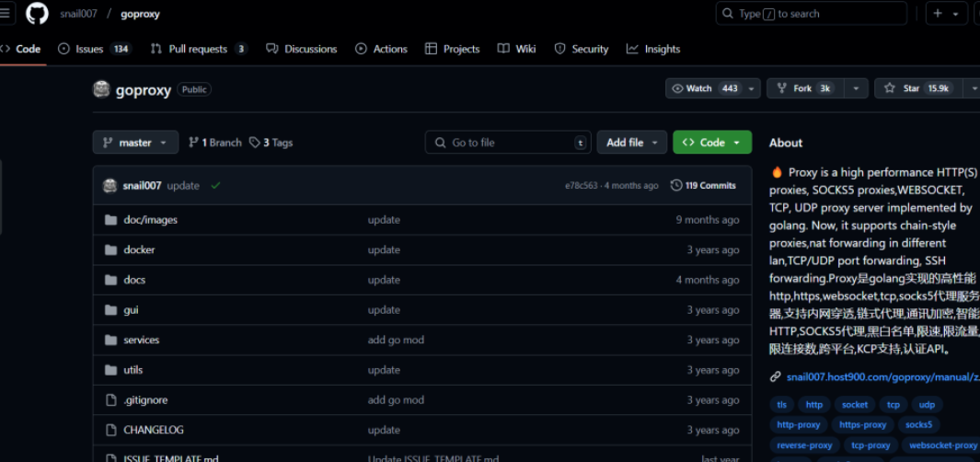
Task: Select the http-proxy topic tag
Action: click(799, 425)
